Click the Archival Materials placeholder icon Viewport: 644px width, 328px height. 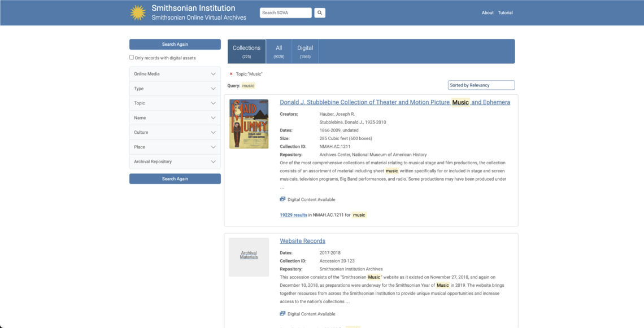click(249, 256)
